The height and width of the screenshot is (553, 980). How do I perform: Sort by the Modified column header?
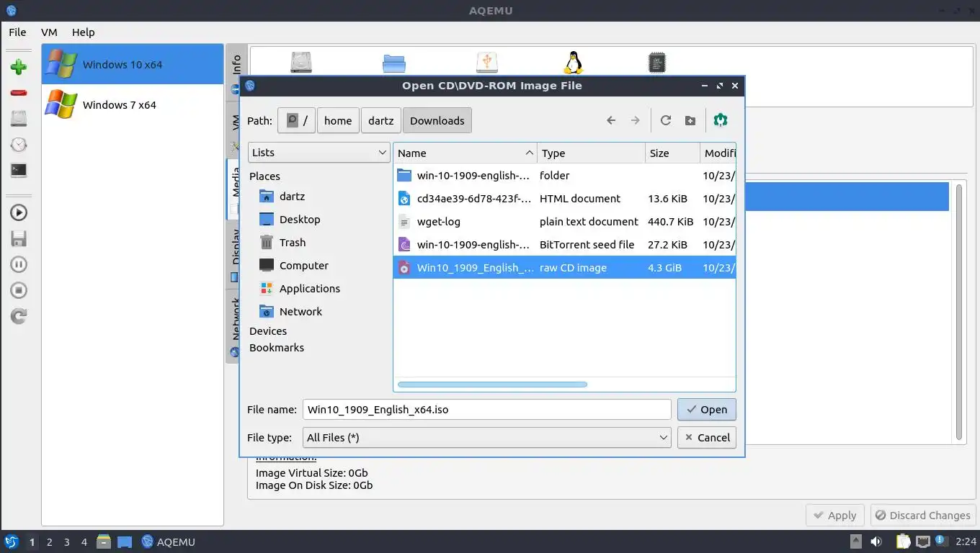click(x=718, y=153)
